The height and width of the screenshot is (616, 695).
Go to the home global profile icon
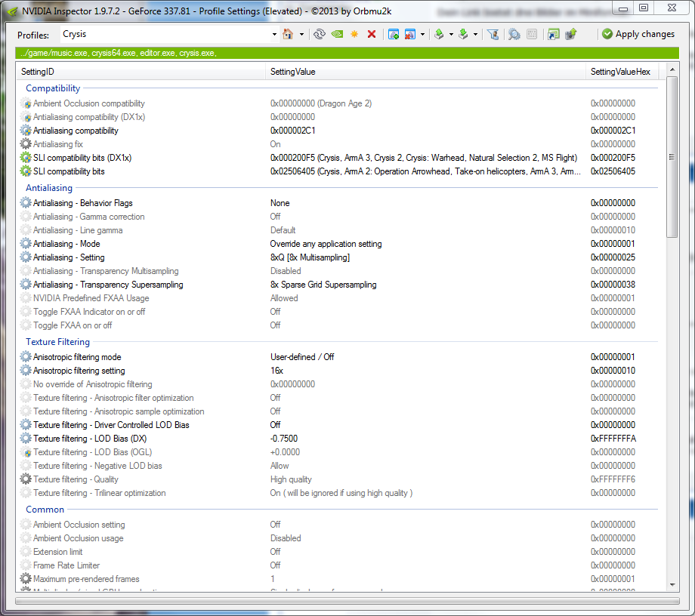coord(288,34)
